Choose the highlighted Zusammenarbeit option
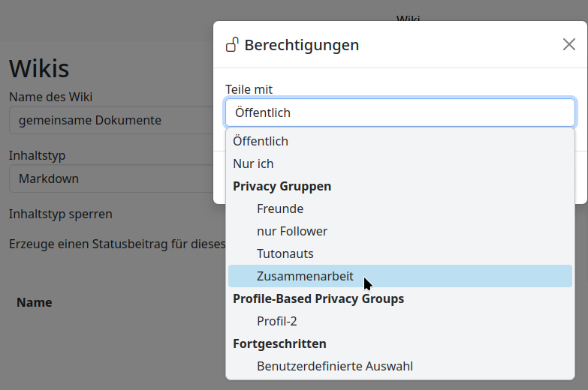Viewport: 588px width, 390px height. click(305, 276)
